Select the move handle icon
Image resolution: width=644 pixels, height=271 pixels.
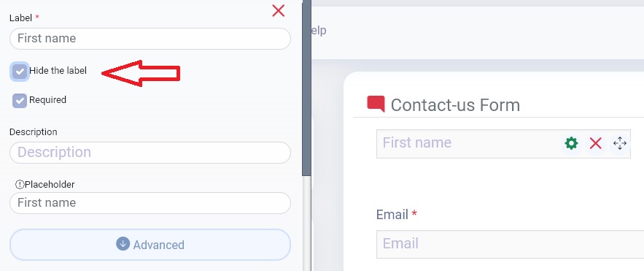click(x=619, y=143)
